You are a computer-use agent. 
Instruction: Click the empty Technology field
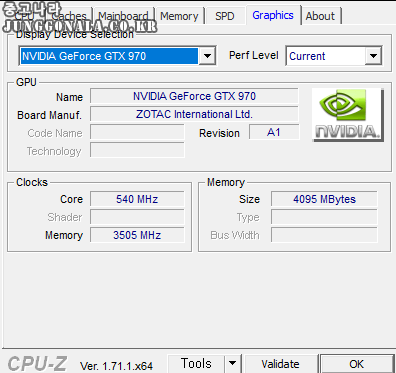137,150
